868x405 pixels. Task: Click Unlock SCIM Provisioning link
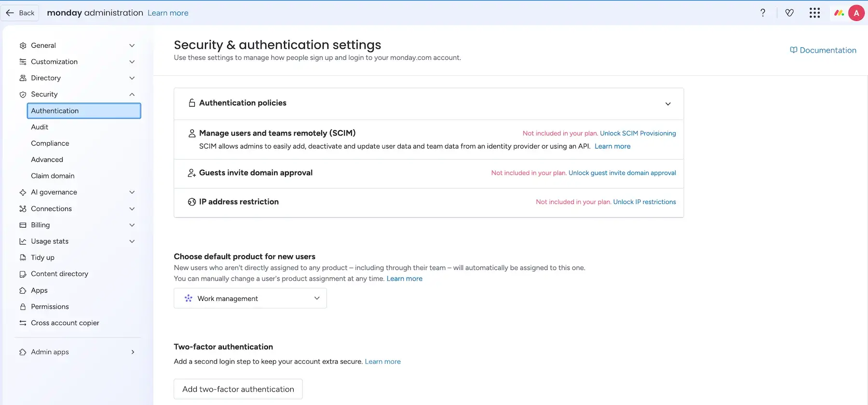638,134
